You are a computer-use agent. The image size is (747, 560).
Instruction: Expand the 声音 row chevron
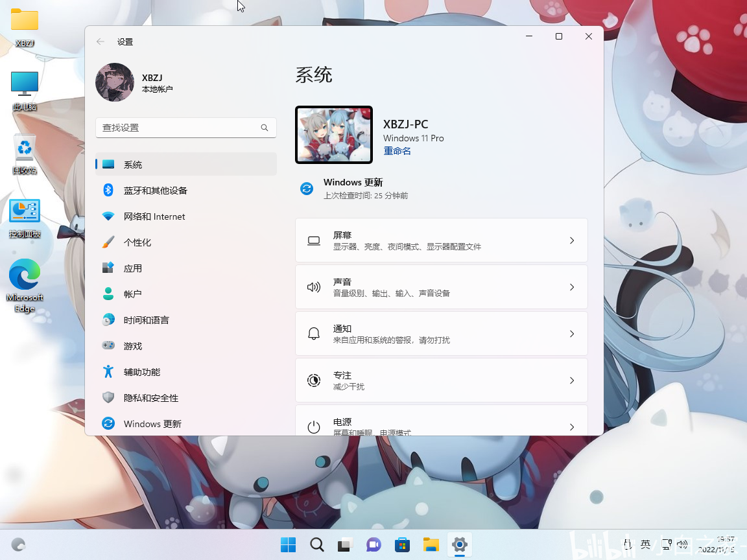(x=572, y=287)
